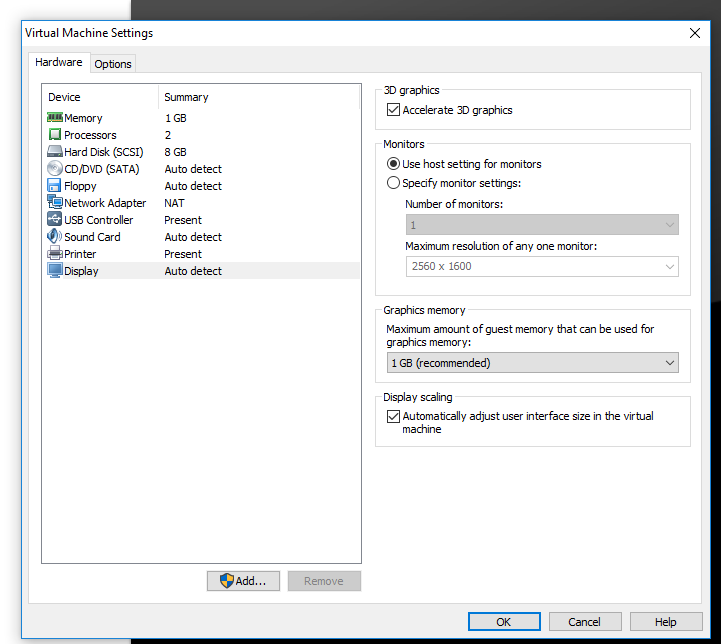This screenshot has width=721, height=644.
Task: Click the shield icon on Add button
Action: tap(227, 581)
